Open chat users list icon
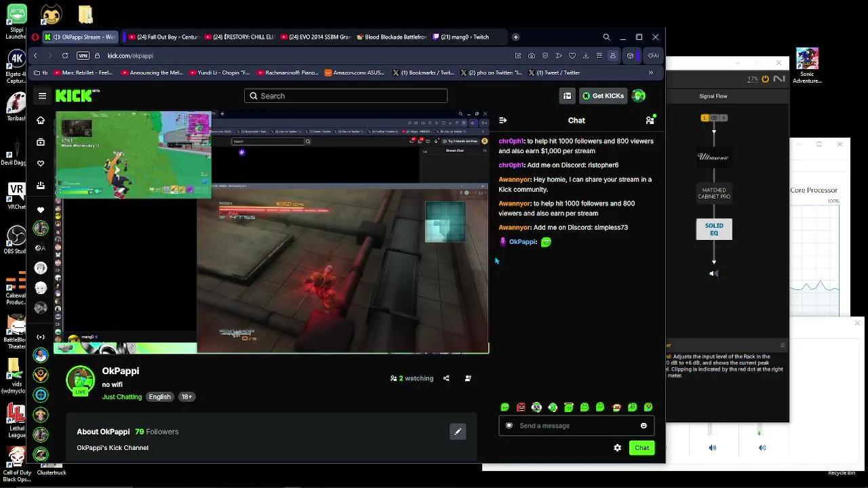 650,120
